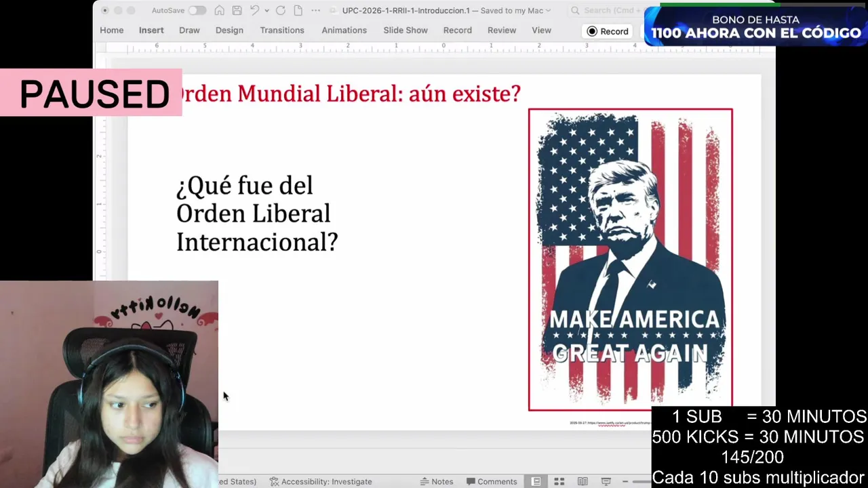Open the View ribbon tab

click(x=541, y=30)
